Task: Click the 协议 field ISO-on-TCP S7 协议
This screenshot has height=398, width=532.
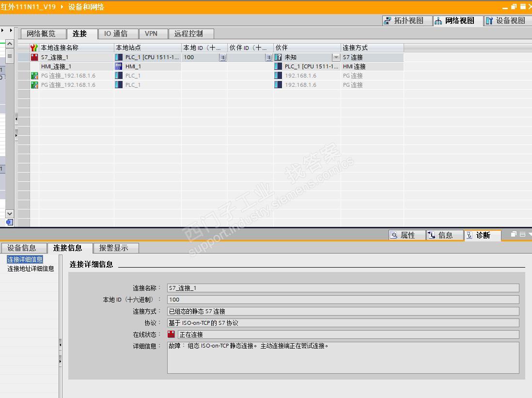Action: [x=343, y=322]
